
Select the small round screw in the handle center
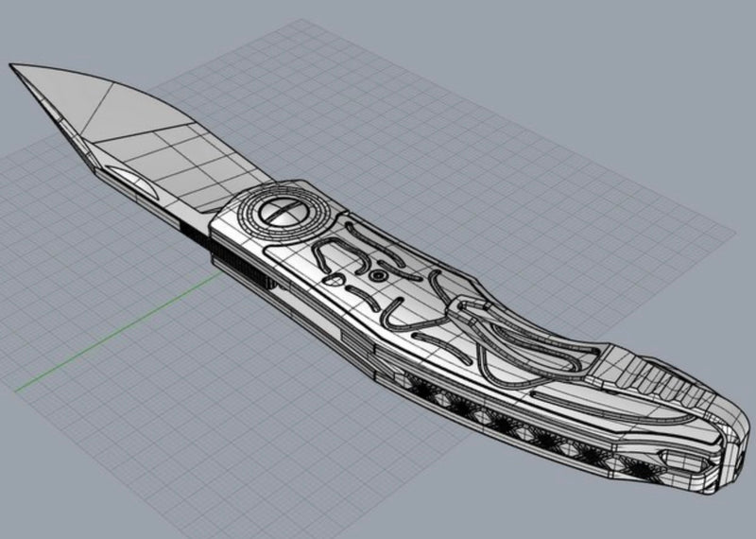[x=378, y=274]
